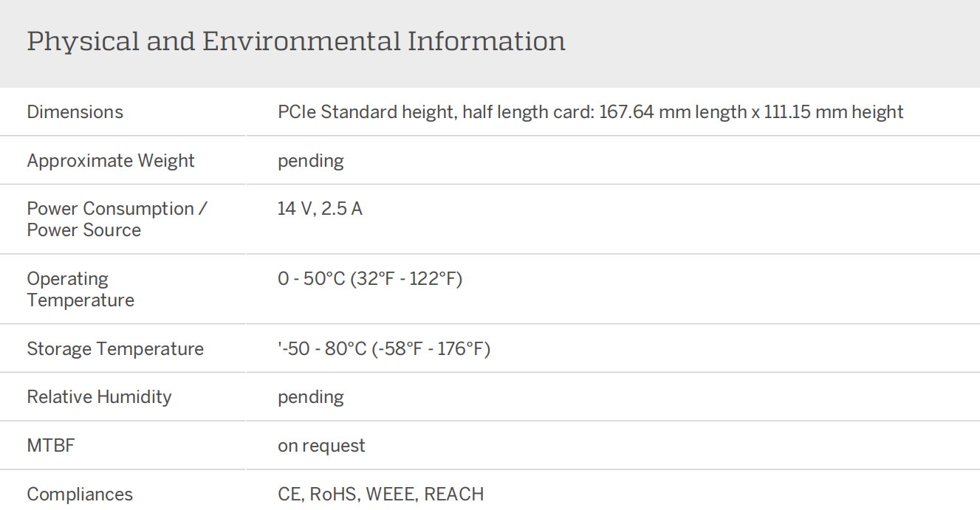The image size is (980, 510).
Task: Click the pending value for Approximate Weight
Action: click(x=311, y=161)
